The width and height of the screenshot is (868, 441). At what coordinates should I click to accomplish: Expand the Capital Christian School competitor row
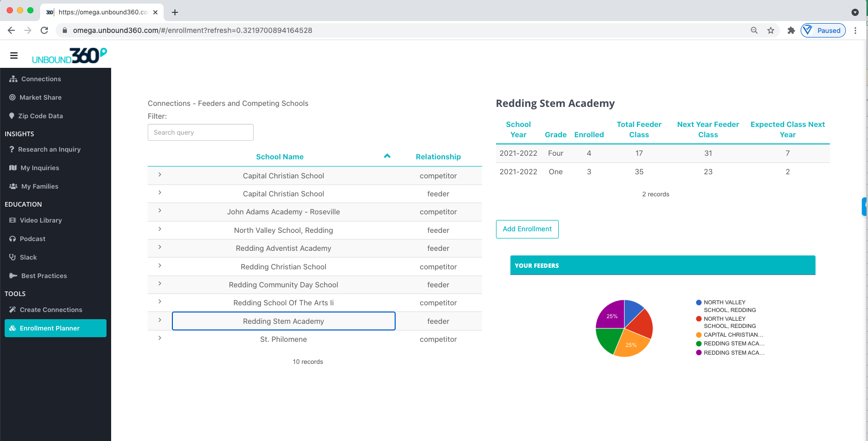point(160,175)
